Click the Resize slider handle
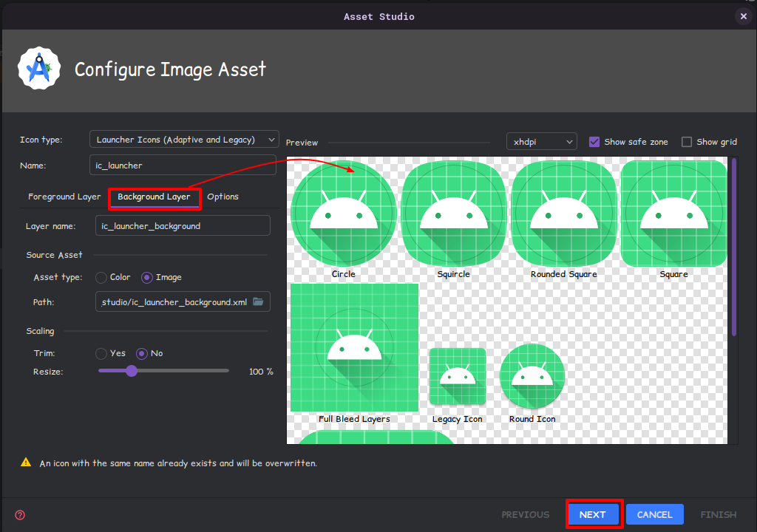 132,371
